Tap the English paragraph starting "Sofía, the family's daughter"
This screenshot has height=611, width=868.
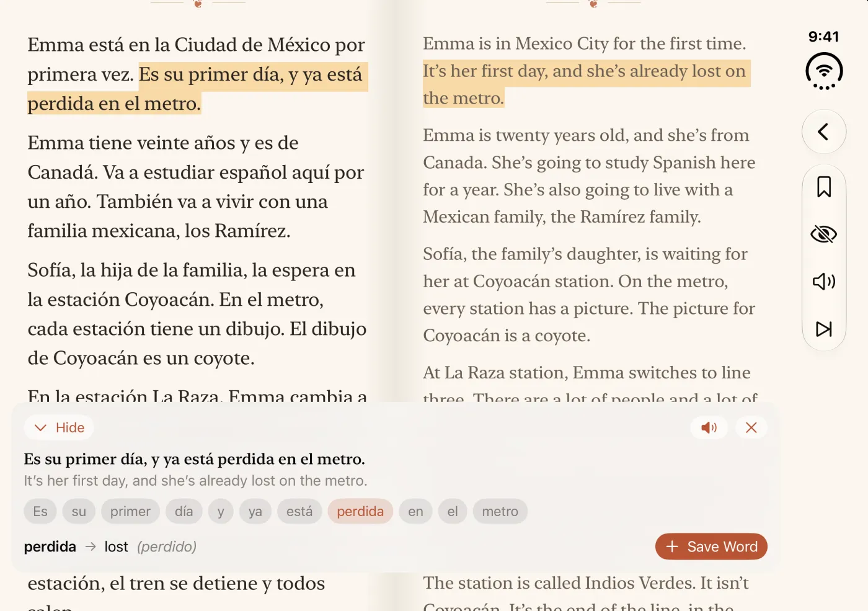point(589,295)
